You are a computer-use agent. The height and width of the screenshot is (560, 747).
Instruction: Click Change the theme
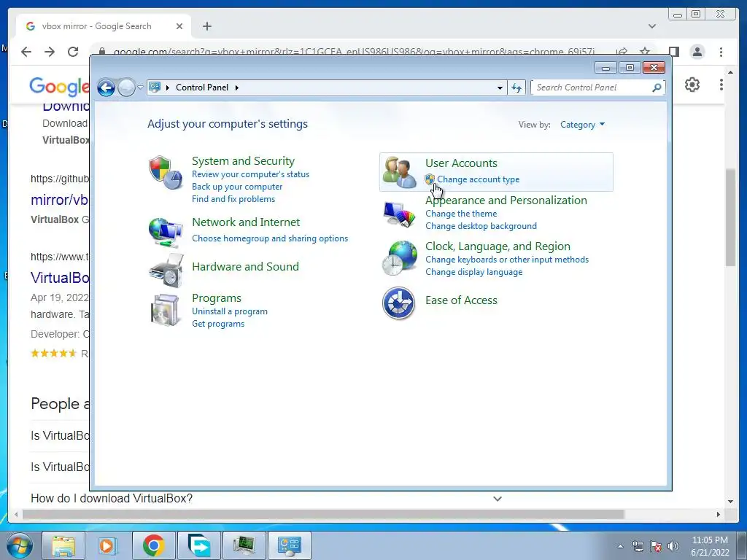(461, 214)
